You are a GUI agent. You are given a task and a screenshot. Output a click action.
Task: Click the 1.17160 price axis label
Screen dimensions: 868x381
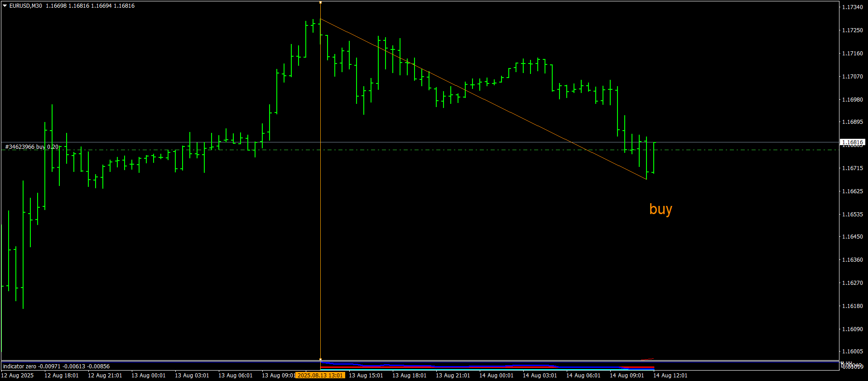[852, 54]
